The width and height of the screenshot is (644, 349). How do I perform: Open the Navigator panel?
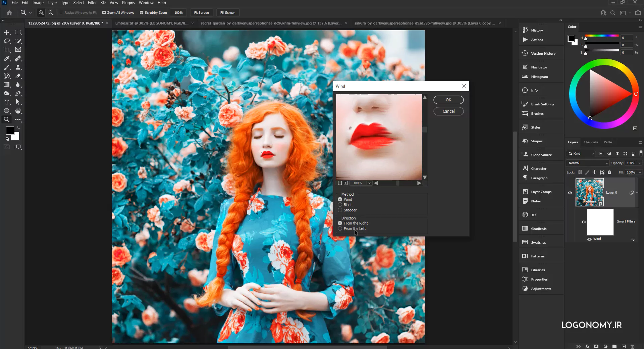pyautogui.click(x=539, y=67)
